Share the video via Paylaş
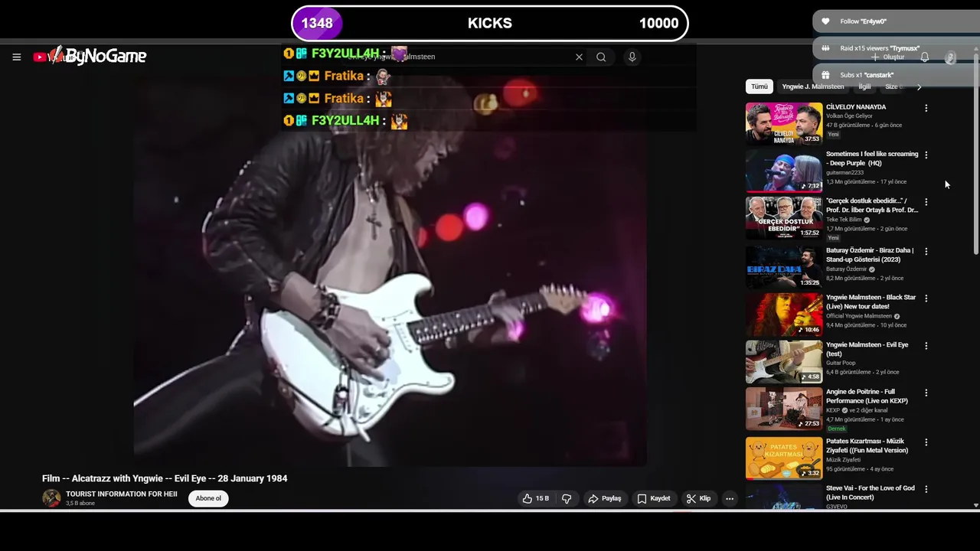 click(x=604, y=498)
